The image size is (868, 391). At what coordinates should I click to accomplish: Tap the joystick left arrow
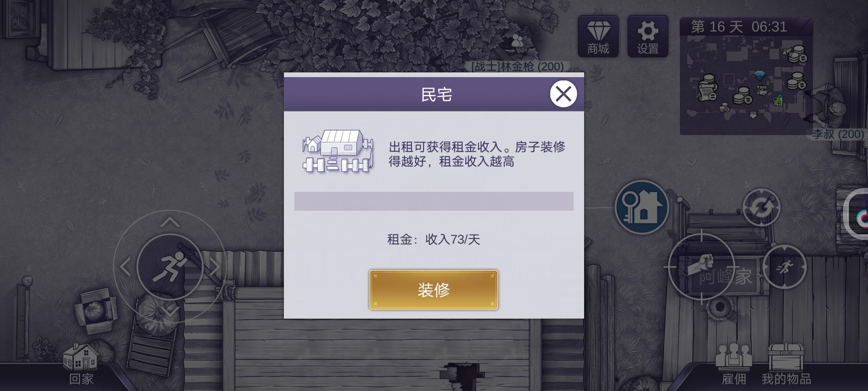pyautogui.click(x=125, y=267)
